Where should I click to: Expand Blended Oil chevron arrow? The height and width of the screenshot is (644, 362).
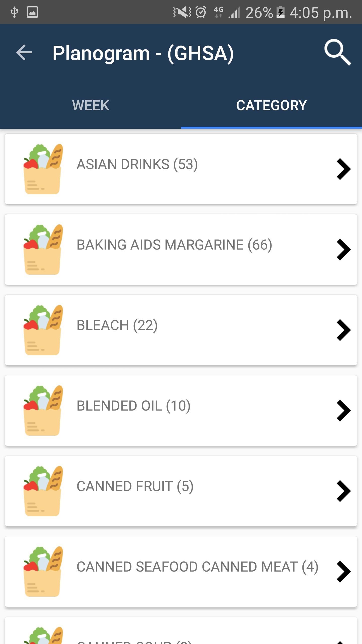(343, 411)
